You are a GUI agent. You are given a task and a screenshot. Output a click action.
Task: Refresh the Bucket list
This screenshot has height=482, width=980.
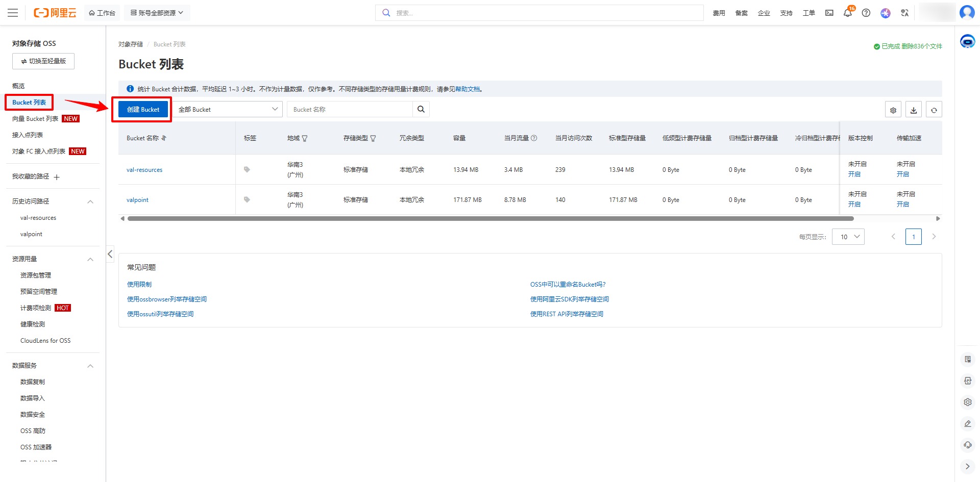tap(934, 110)
